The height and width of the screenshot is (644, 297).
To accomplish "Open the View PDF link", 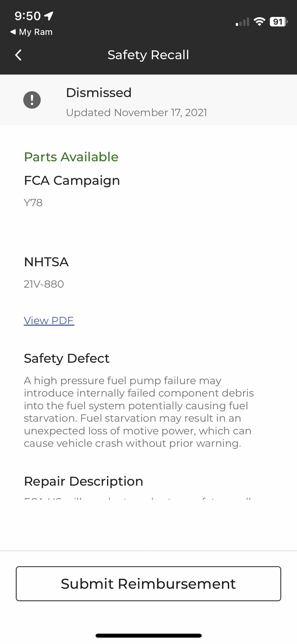I will (x=49, y=320).
